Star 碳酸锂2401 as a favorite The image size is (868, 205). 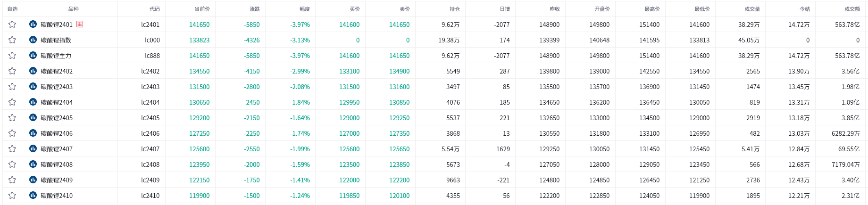coord(12,25)
